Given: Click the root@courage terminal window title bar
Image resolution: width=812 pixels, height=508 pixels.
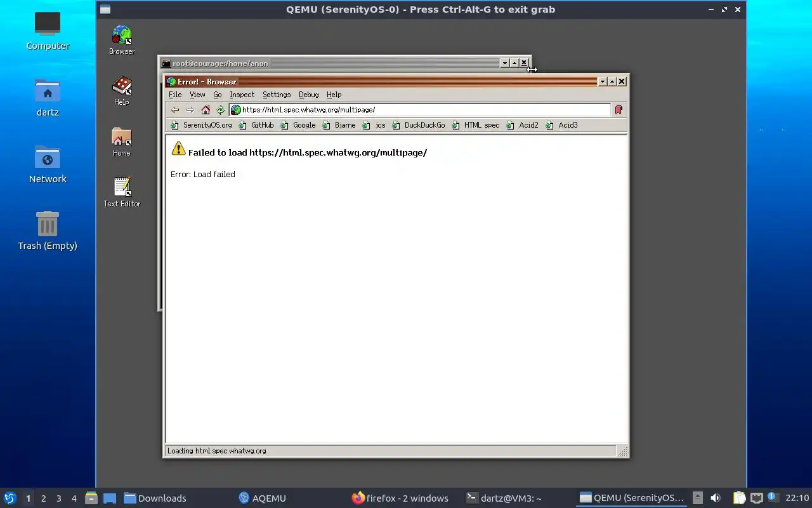Looking at the screenshot, I should coord(330,63).
